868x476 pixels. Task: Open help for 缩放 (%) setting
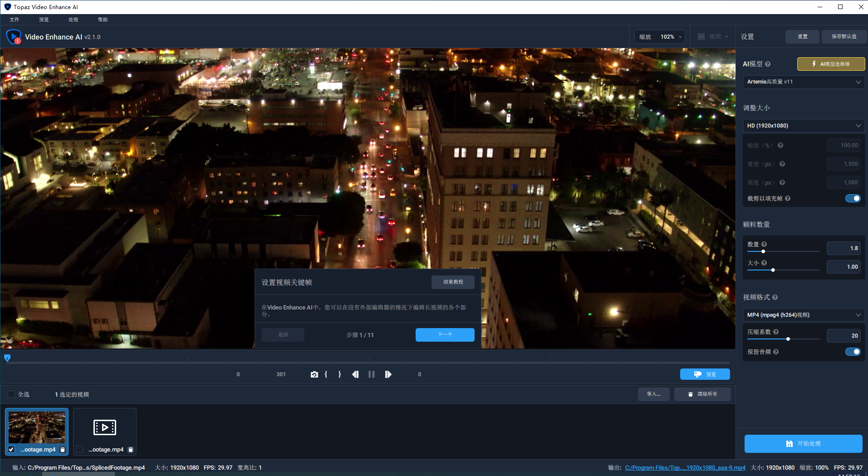[780, 145]
